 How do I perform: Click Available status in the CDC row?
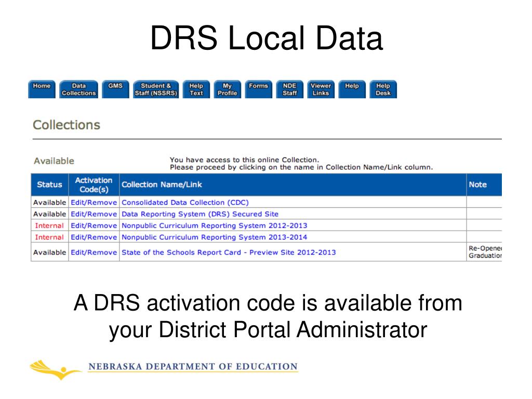[49, 203]
